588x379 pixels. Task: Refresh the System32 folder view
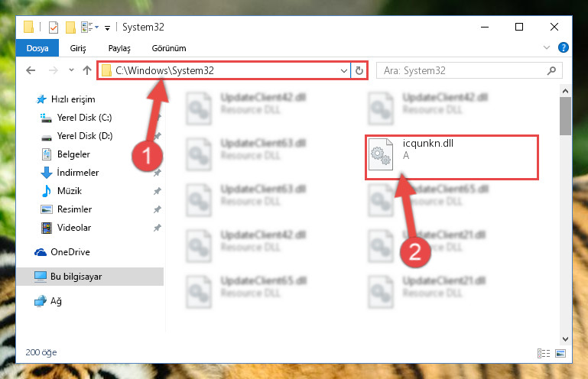click(x=359, y=70)
